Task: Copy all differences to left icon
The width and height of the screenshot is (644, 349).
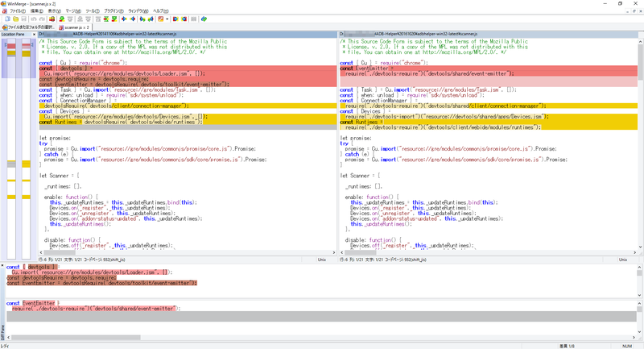Action: pyautogui.click(x=184, y=19)
